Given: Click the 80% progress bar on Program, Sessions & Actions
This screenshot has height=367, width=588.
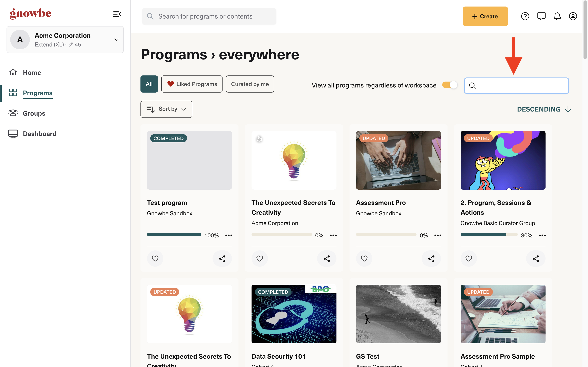Looking at the screenshot, I should coord(489,234).
